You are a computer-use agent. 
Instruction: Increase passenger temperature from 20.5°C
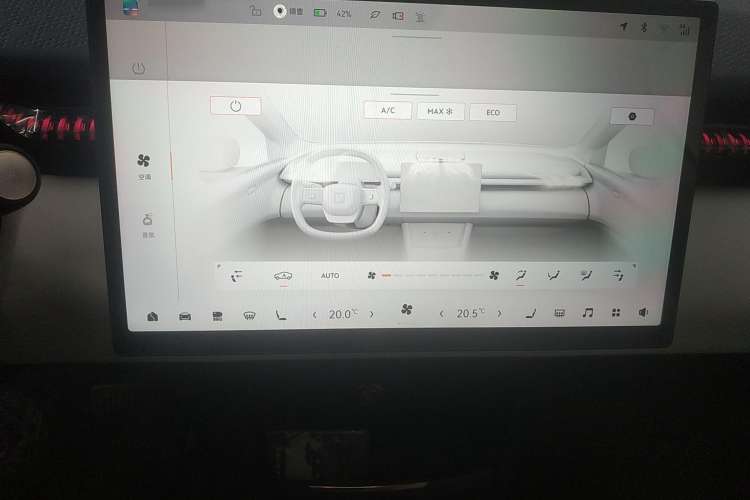tap(499, 314)
